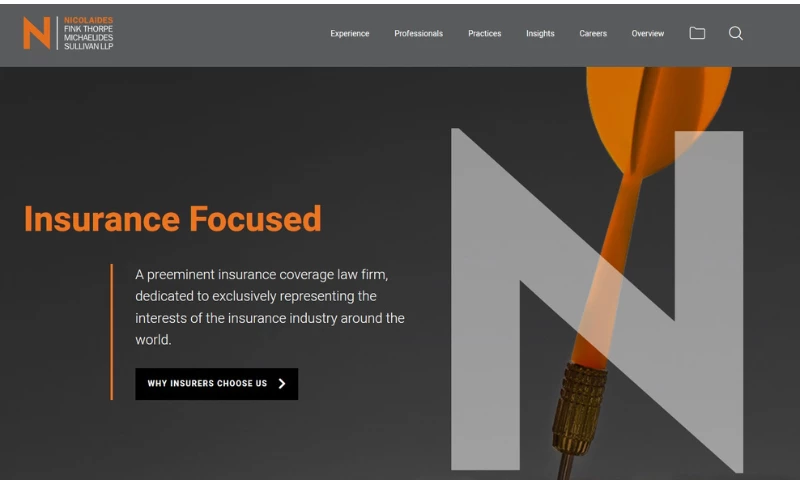Viewport: 800px width, 480px height.
Task: Click the preeminent insurance coverage paragraph text
Action: [270, 307]
